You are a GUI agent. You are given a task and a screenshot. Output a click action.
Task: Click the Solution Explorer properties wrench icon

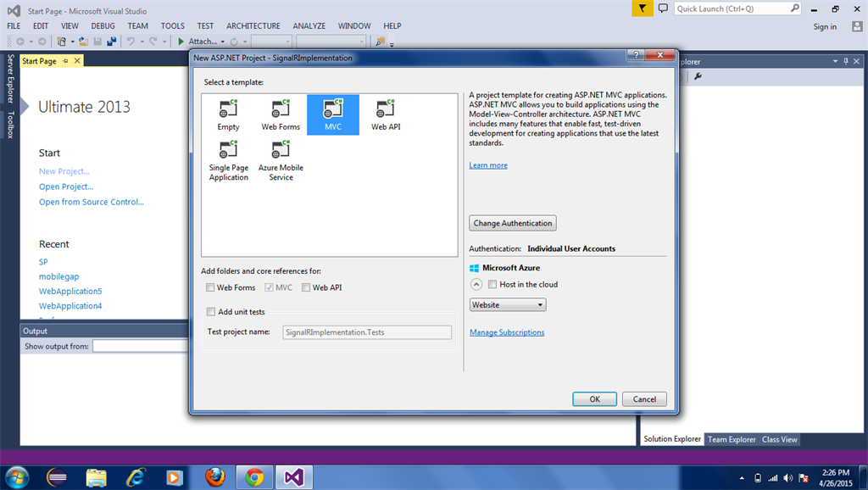698,76
